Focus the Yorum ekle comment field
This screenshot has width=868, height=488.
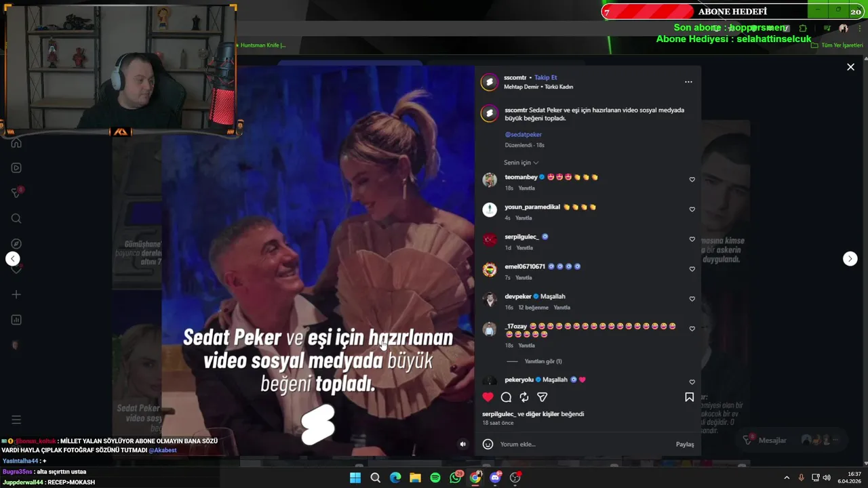tap(583, 444)
